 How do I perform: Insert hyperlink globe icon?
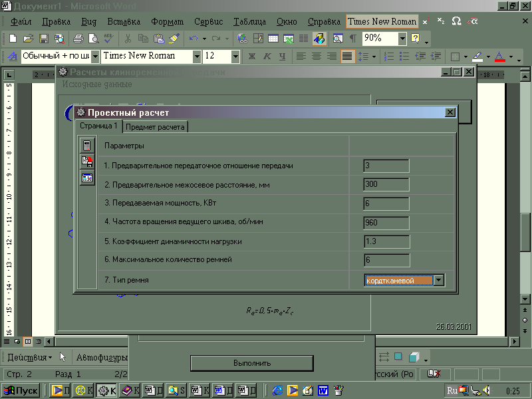pos(242,39)
